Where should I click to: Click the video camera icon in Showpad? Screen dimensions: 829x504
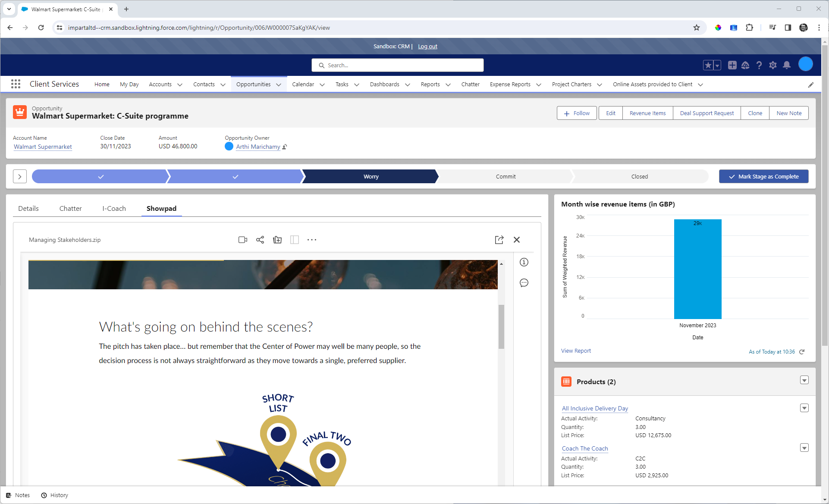242,240
